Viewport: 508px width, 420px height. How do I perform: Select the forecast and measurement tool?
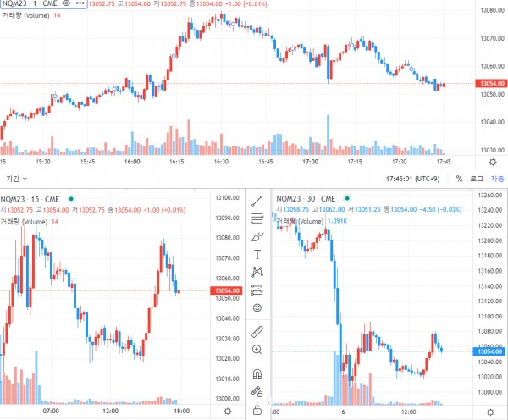[x=257, y=290]
